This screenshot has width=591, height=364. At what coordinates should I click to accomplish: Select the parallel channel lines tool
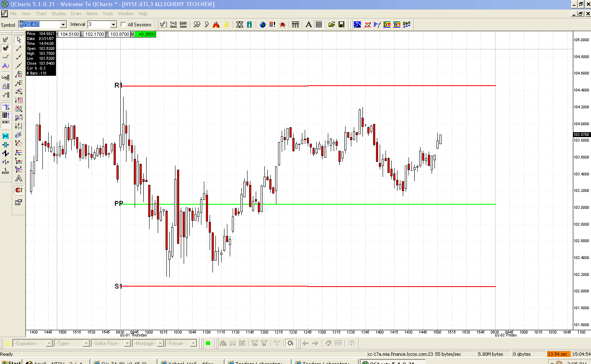pyautogui.click(x=19, y=135)
